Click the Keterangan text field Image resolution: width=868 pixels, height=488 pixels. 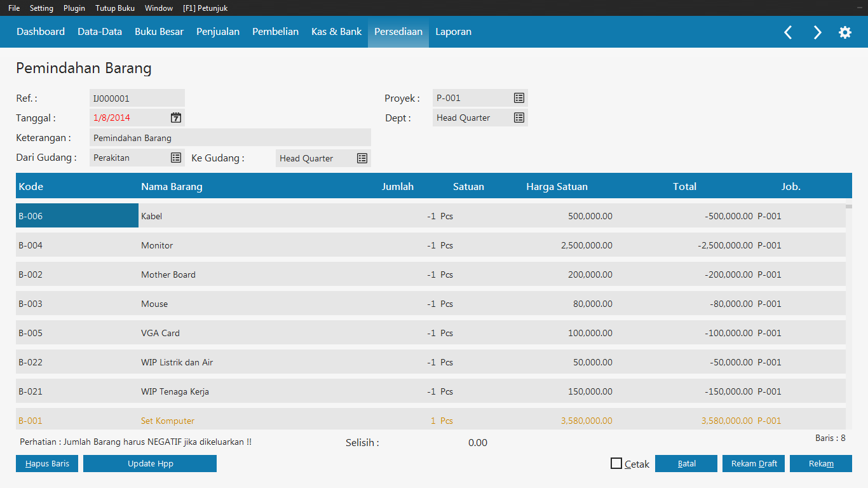point(230,138)
